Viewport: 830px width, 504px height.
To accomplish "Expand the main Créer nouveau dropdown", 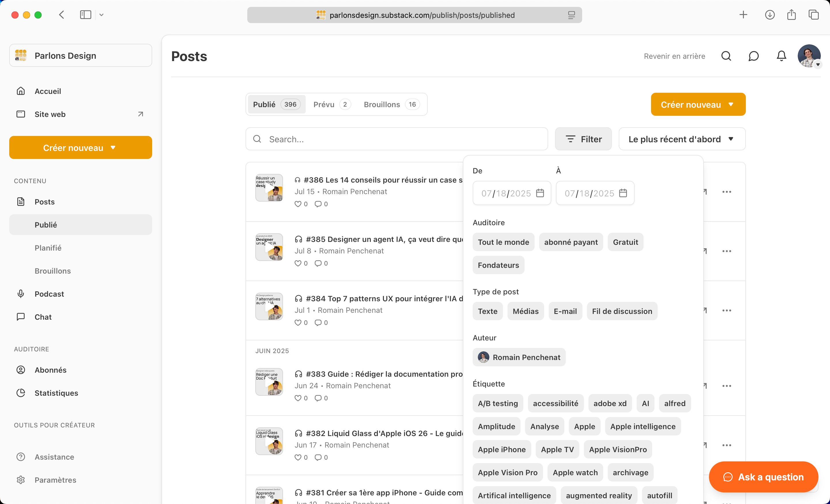I will point(698,104).
